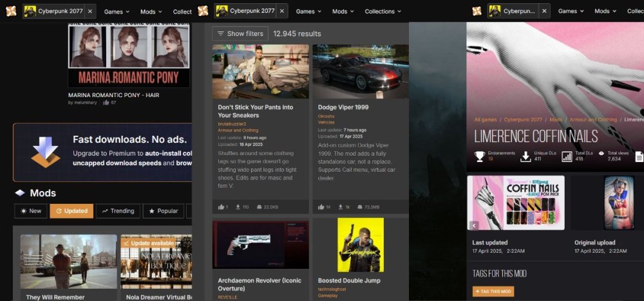The image size is (644, 301).
Task: Click the Show filters button
Action: click(240, 33)
